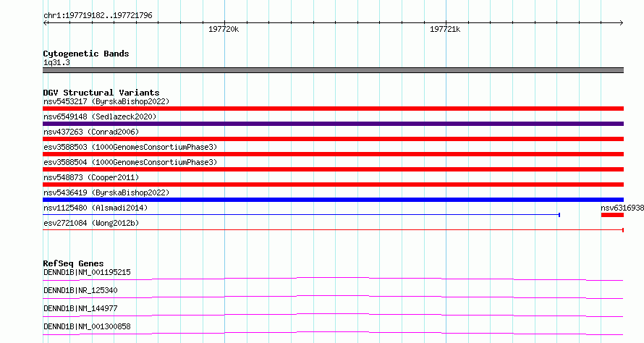Click the right arrow of the ruler
The width and height of the screenshot is (644, 343).
pyautogui.click(x=621, y=23)
